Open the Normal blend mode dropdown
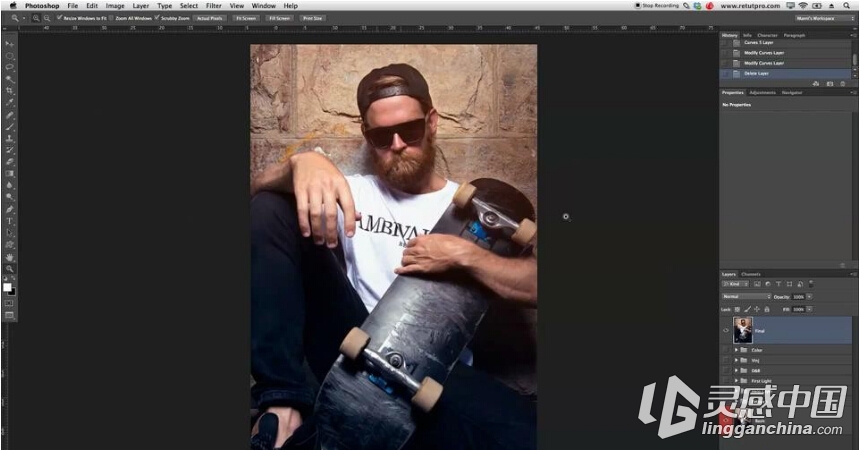Image resolution: width=859 pixels, height=450 pixels. pyautogui.click(x=746, y=297)
